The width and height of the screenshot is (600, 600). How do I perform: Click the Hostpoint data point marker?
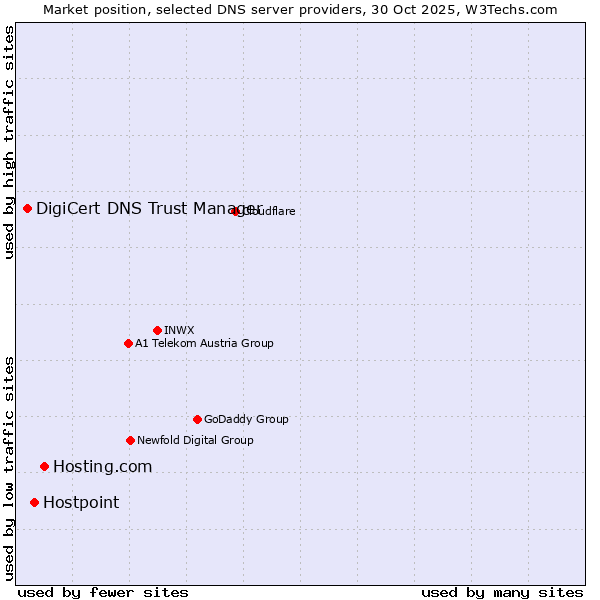(34, 502)
